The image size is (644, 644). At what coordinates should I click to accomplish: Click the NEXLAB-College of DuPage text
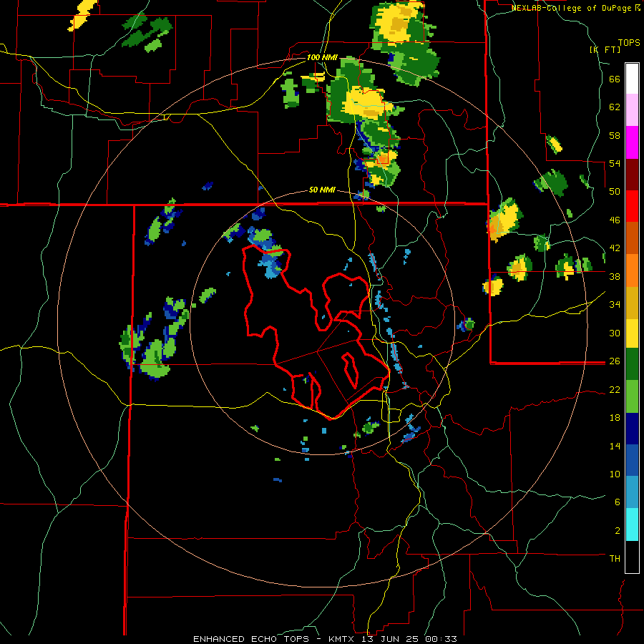(572, 8)
